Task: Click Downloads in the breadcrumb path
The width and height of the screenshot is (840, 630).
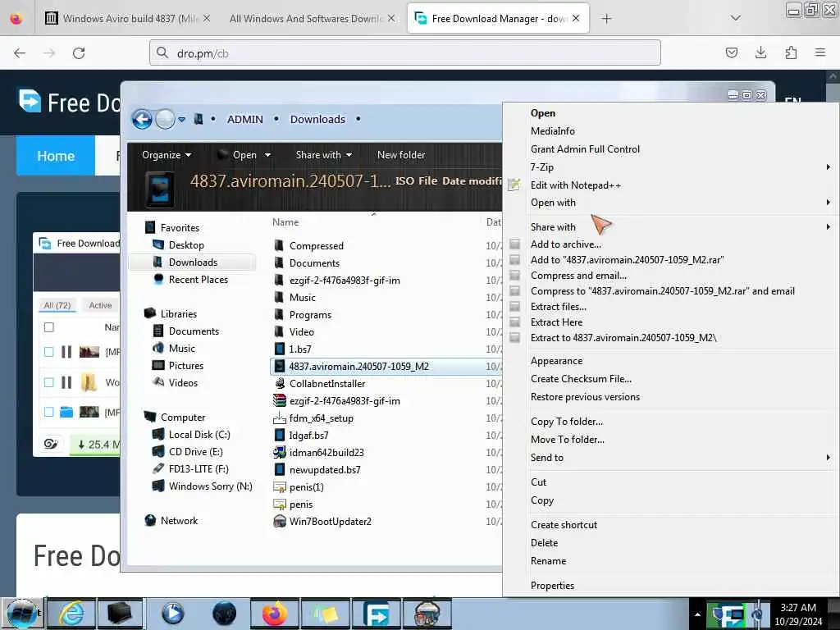Action: pos(317,119)
